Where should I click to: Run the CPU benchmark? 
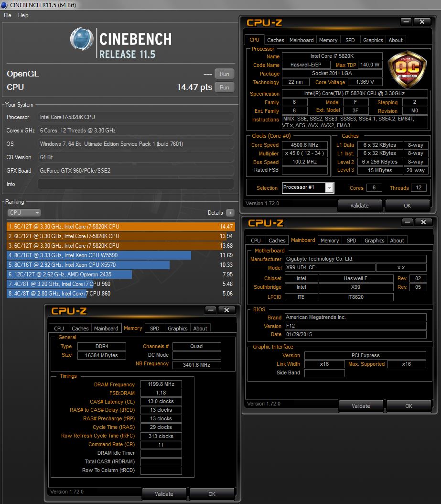click(224, 88)
